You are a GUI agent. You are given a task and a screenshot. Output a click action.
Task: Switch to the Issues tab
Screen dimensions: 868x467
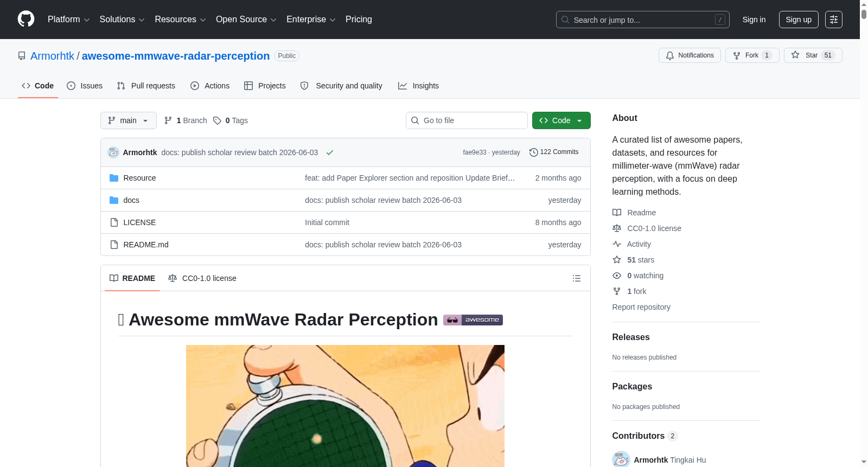coord(85,86)
